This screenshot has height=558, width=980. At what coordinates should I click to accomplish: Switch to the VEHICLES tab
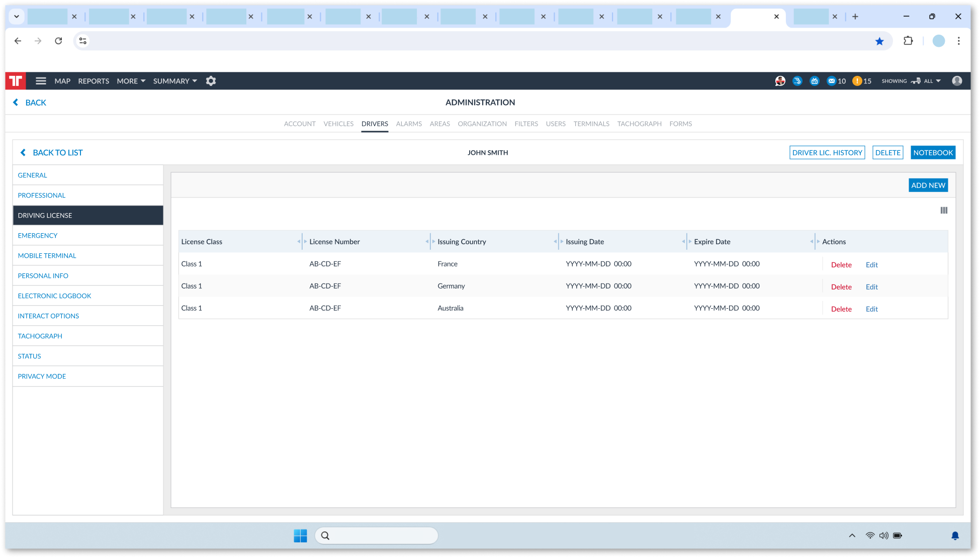tap(338, 124)
